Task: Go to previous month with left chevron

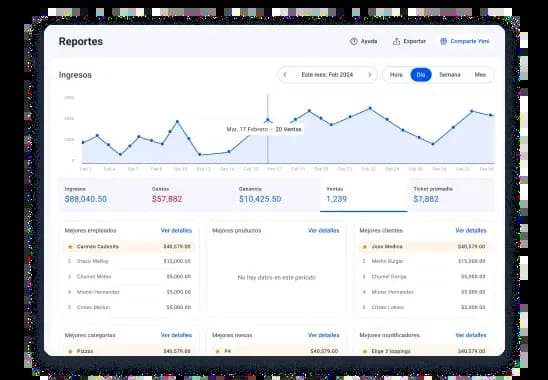Action: pos(285,75)
